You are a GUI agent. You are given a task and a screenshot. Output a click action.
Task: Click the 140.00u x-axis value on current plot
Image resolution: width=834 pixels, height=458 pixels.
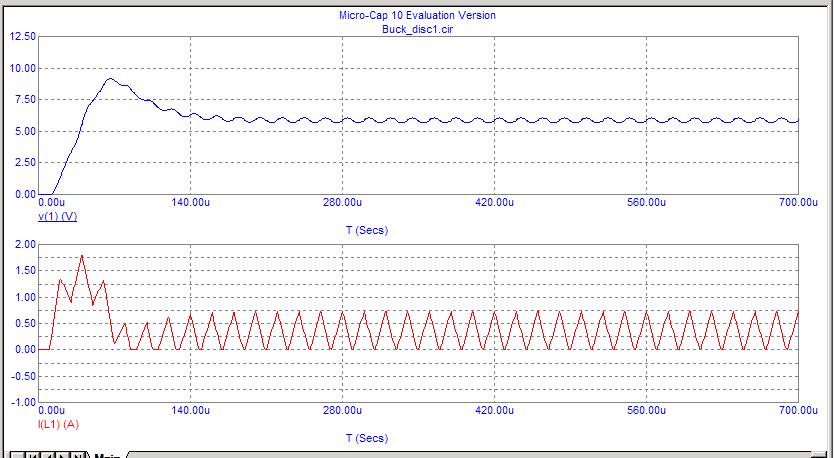pyautogui.click(x=191, y=411)
